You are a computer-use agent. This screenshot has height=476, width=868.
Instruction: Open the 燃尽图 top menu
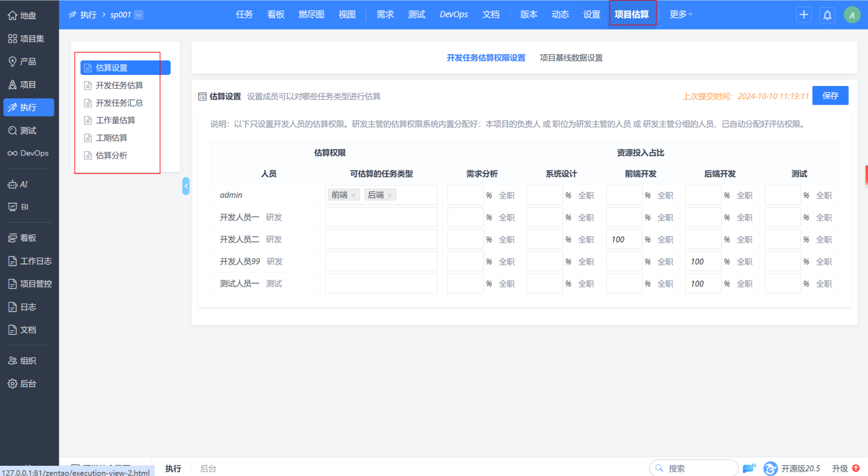(311, 14)
